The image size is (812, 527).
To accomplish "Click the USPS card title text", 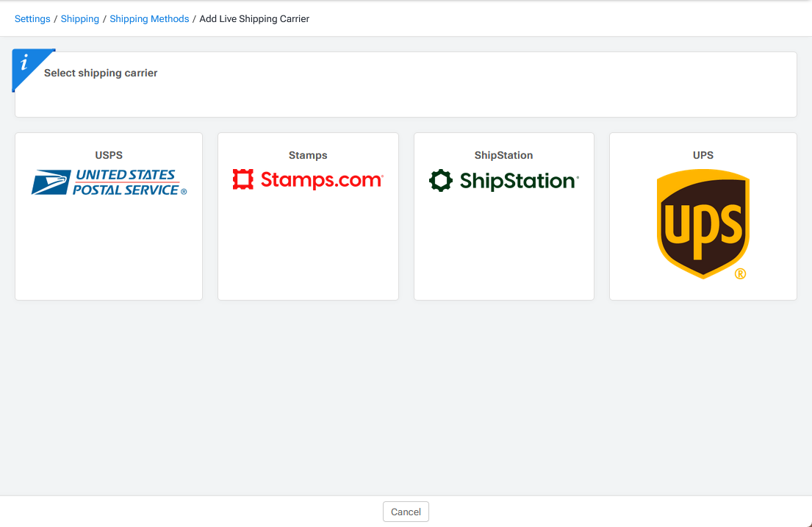I will coord(109,155).
